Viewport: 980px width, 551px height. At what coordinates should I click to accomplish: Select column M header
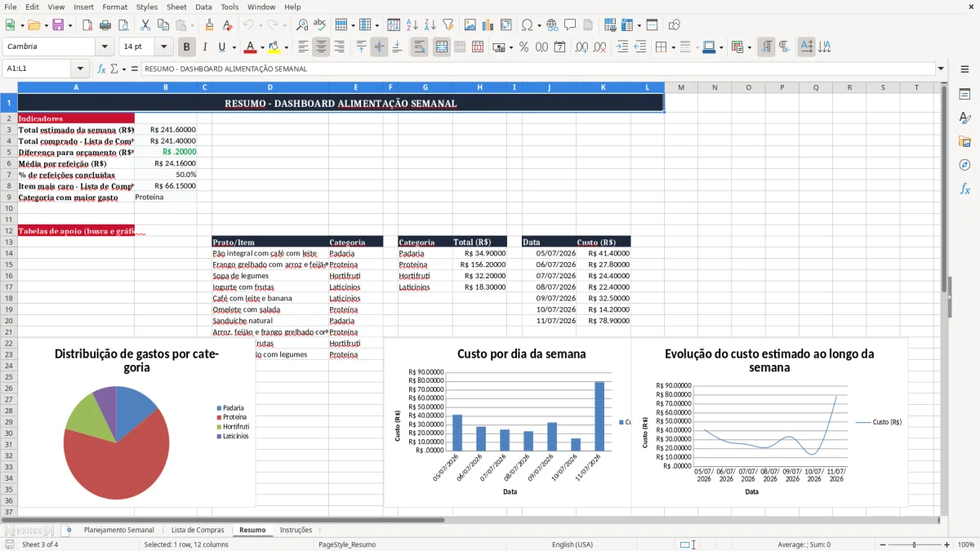(680, 87)
